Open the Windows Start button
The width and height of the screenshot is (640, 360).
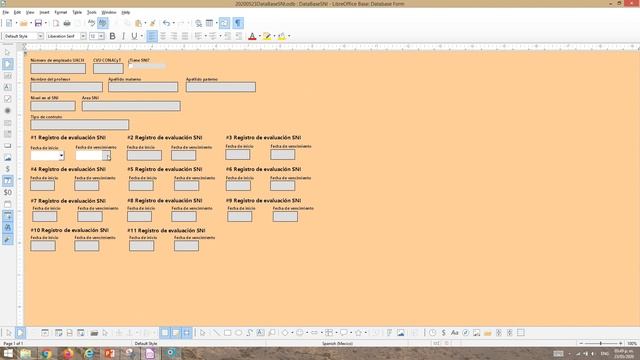[x=8, y=353]
